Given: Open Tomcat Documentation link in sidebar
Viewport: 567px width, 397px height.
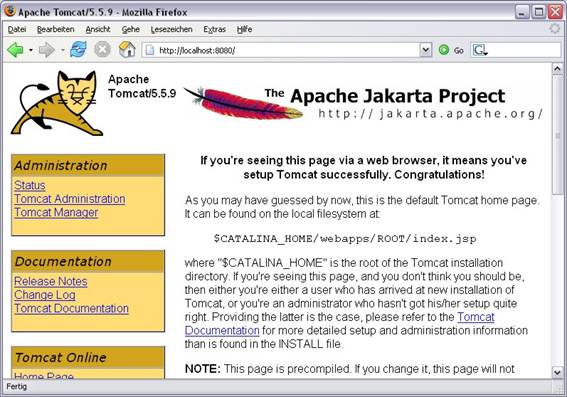Looking at the screenshot, I should pos(71,308).
